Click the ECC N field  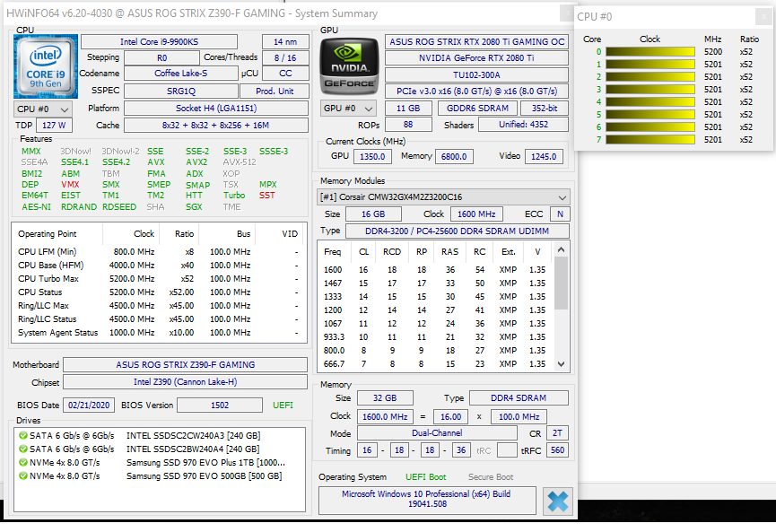(x=560, y=214)
